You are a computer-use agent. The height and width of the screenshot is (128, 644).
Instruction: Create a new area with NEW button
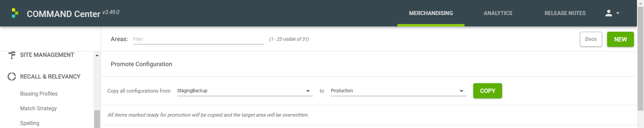tap(621, 39)
